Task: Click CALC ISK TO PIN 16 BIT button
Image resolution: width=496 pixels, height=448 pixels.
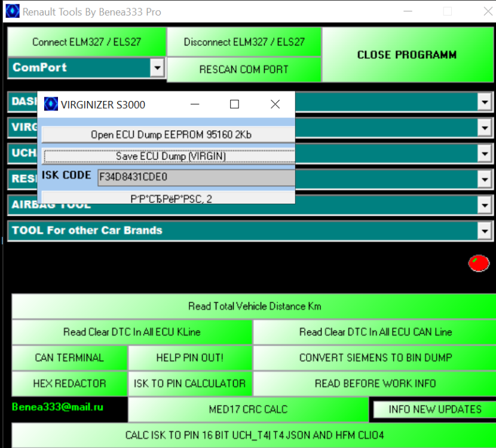Action: pyautogui.click(x=254, y=435)
